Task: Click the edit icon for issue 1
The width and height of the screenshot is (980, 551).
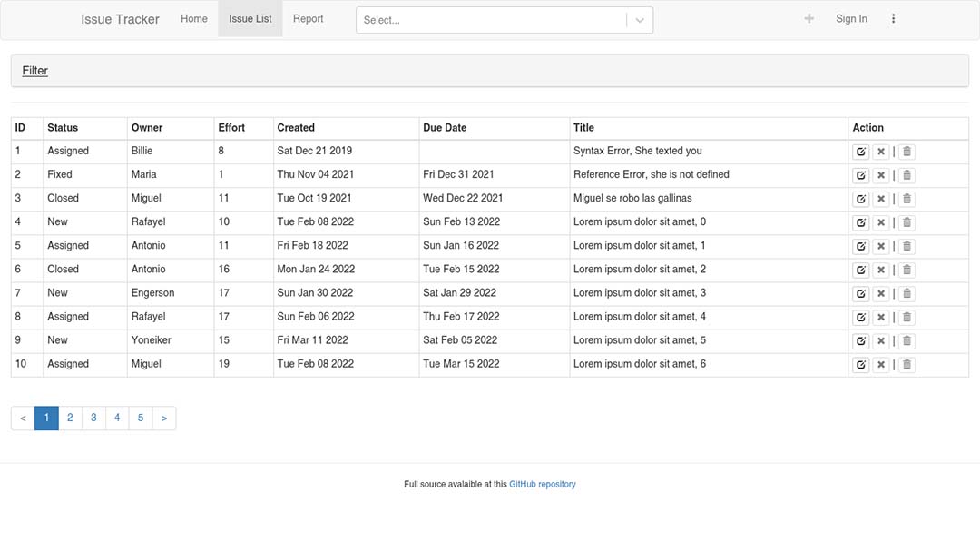Action: (861, 152)
